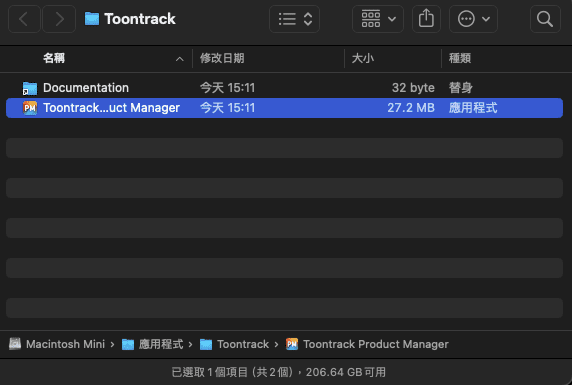Click Macintosh Mini in the path bar
This screenshot has width=572, height=385.
click(65, 344)
